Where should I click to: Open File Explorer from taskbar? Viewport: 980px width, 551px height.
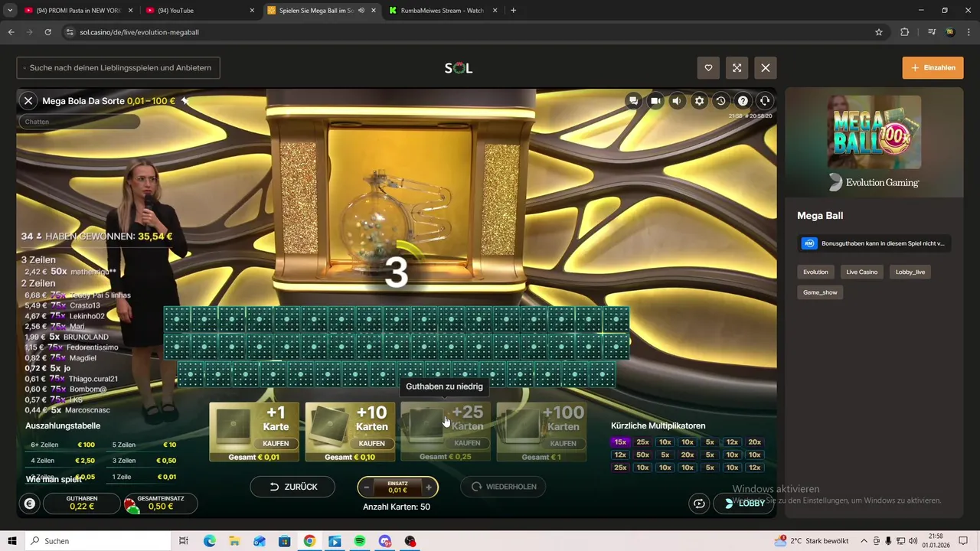point(234,541)
